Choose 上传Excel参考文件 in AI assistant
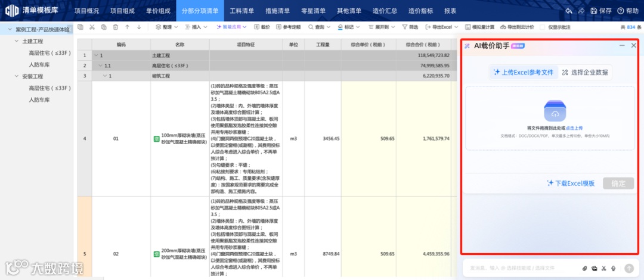644x280 pixels. pos(524,72)
